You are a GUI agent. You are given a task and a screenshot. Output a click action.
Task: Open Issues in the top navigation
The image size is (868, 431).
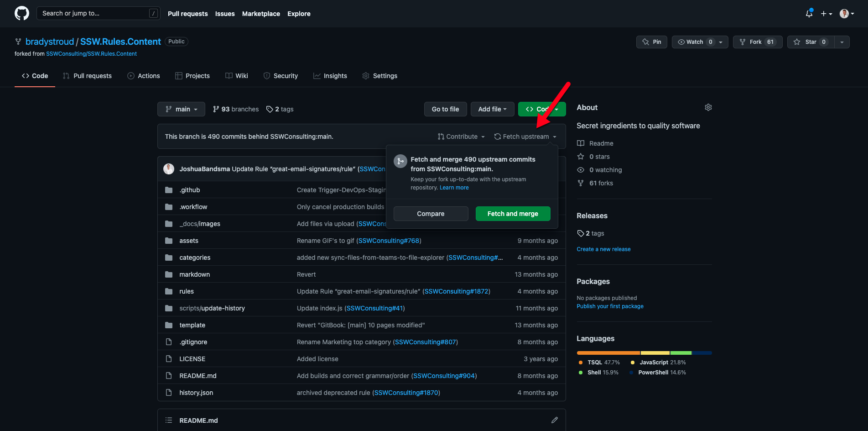click(x=225, y=14)
